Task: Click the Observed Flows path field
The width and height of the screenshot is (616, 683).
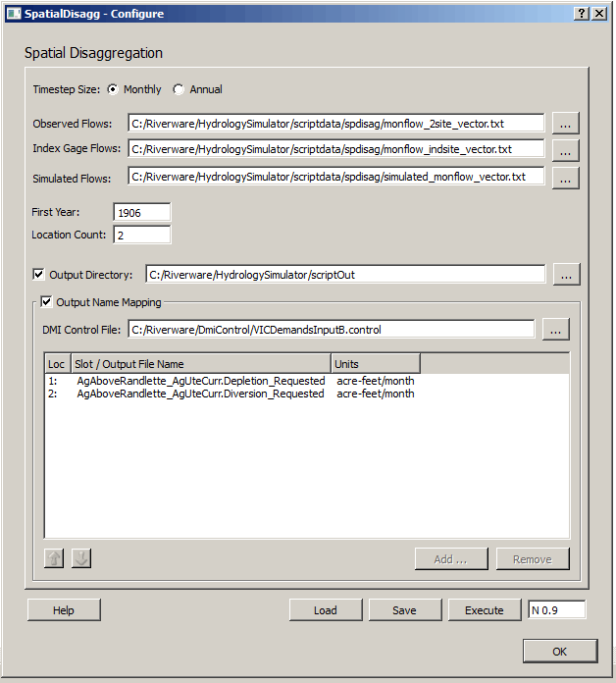Action: (336, 124)
